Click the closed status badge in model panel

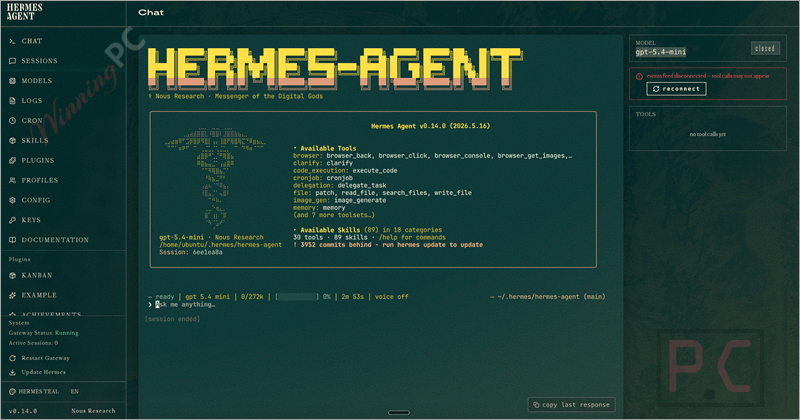[765, 48]
